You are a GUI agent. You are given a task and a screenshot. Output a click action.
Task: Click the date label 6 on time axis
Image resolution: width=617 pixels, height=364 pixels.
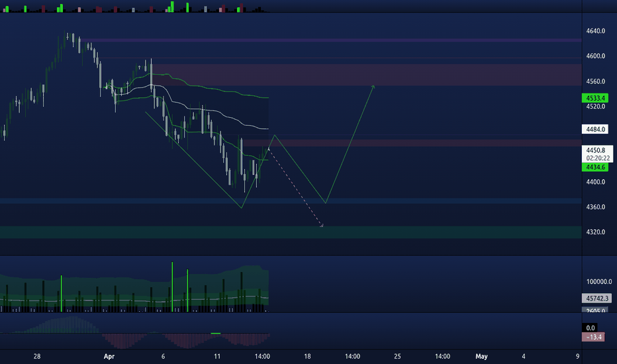coord(163,356)
